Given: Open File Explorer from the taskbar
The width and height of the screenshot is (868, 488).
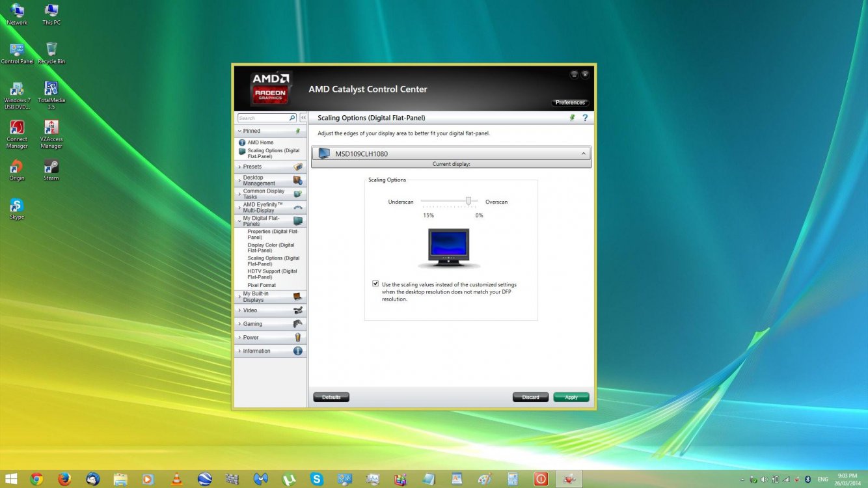Looking at the screenshot, I should (x=120, y=479).
